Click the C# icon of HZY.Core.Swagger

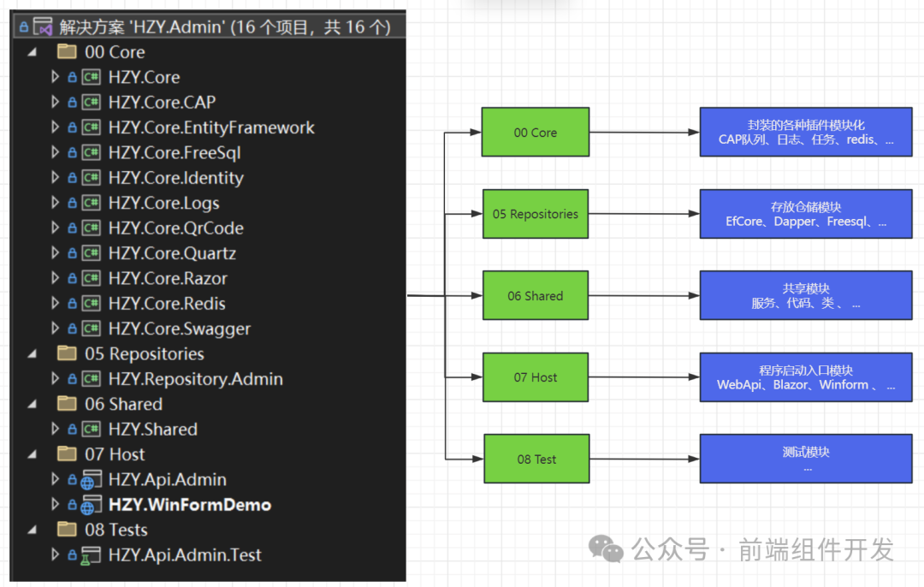91,329
